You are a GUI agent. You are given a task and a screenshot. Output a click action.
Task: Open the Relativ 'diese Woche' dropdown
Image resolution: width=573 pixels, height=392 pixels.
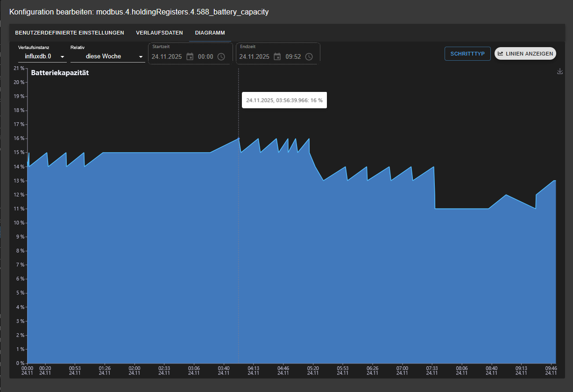[107, 56]
